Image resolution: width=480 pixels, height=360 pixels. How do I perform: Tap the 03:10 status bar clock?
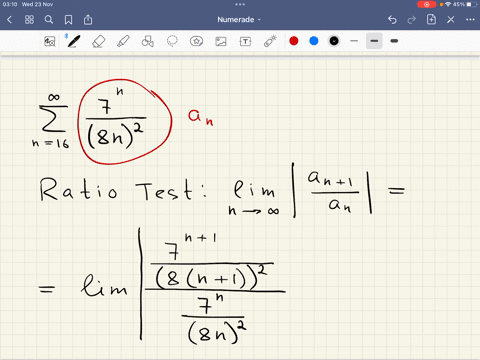pyautogui.click(x=10, y=4)
